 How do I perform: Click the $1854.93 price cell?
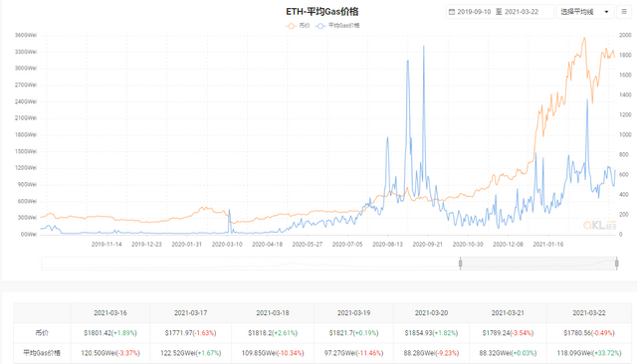pyautogui.click(x=431, y=333)
